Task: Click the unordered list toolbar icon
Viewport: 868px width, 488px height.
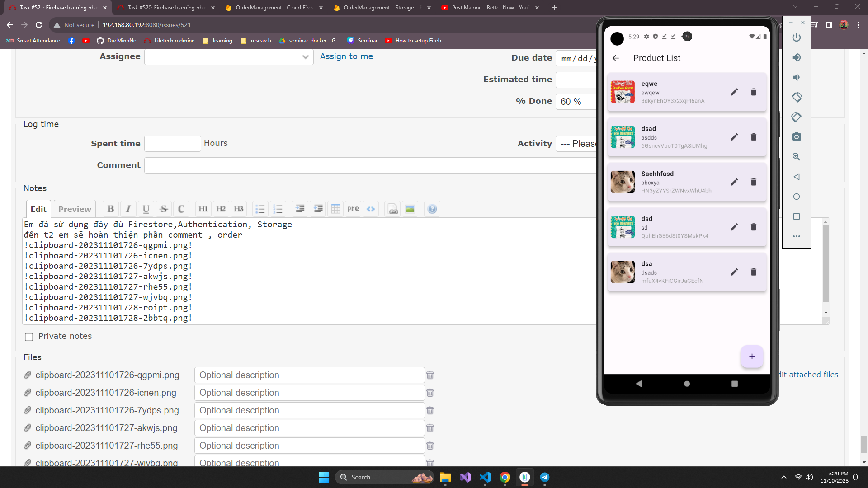Action: coord(260,209)
